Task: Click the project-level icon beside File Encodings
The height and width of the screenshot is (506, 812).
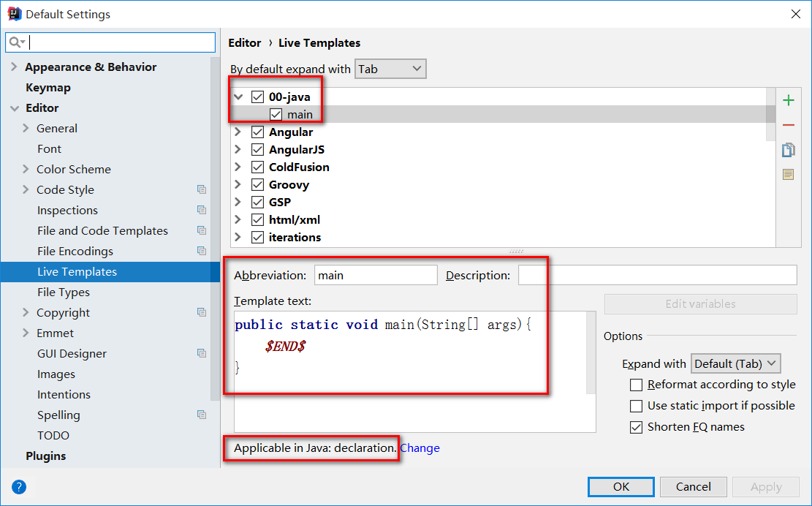Action: pos(202,251)
